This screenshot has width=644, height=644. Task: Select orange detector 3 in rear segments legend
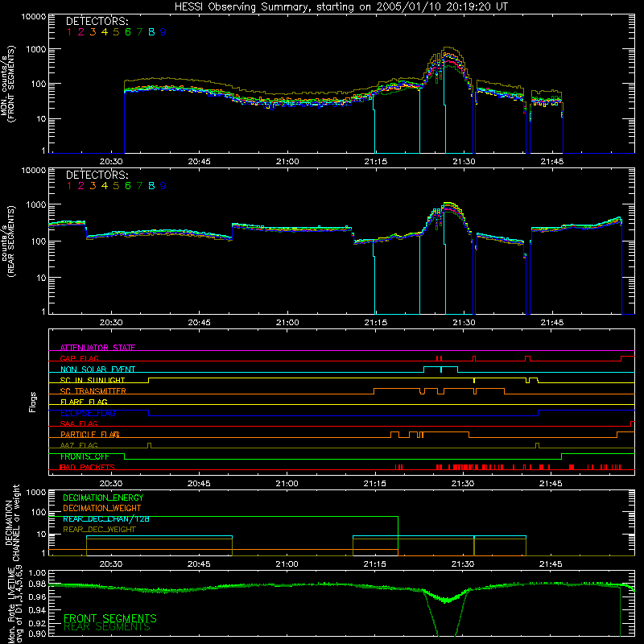click(93, 186)
